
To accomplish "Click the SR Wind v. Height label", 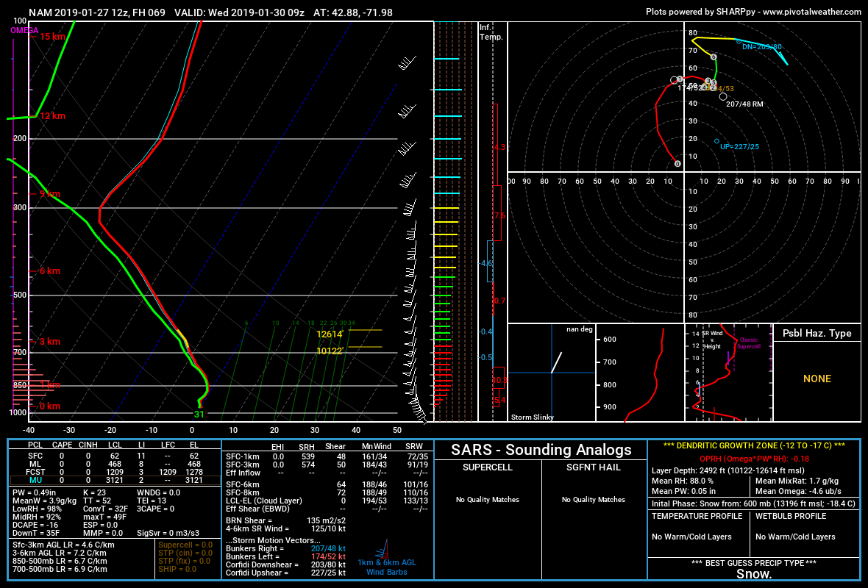I will click(x=712, y=340).
